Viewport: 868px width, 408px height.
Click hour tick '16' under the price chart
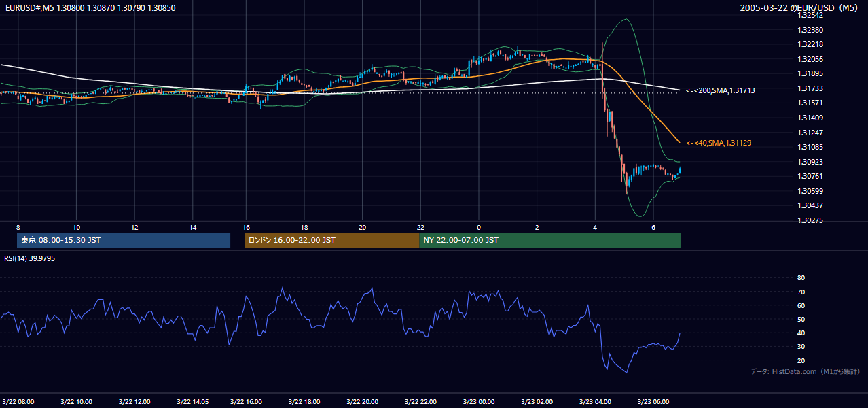[x=246, y=227]
